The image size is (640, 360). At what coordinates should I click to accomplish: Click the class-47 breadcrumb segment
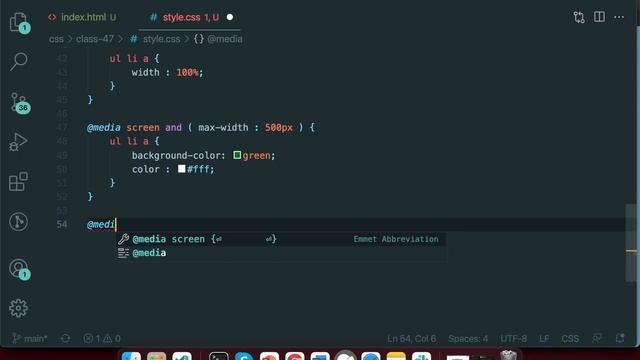95,39
